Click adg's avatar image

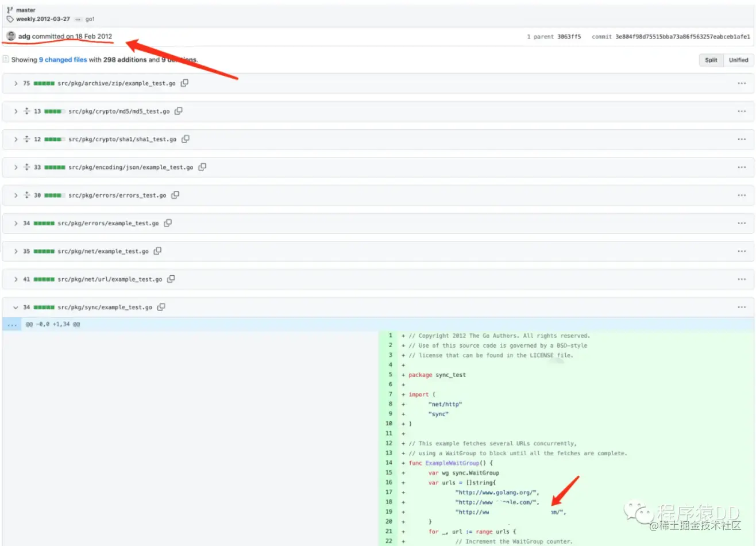click(x=11, y=36)
